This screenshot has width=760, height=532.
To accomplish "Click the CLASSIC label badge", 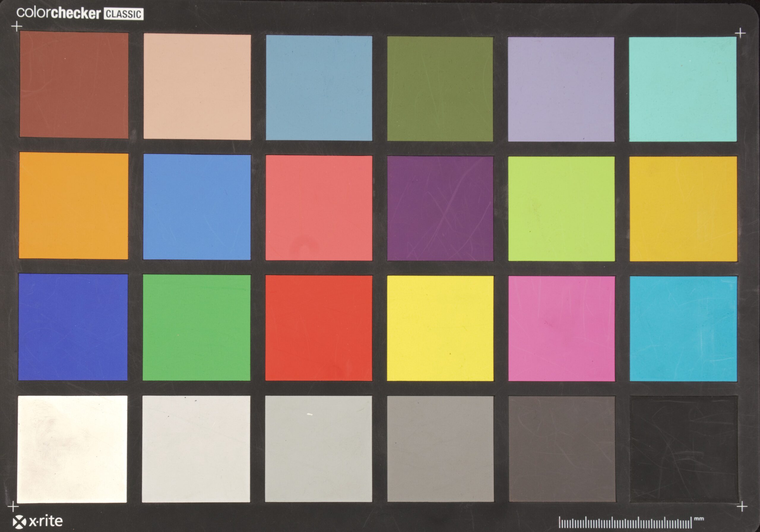I will 123,14.
